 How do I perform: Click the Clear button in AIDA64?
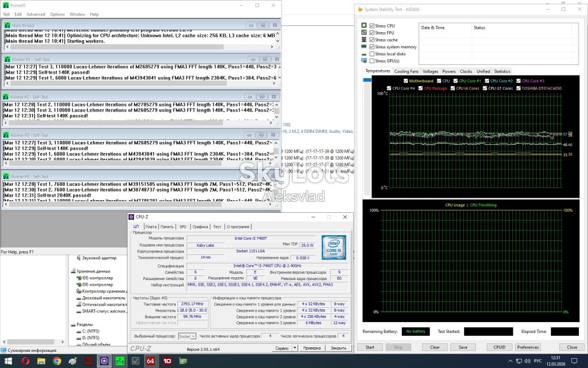(x=435, y=347)
